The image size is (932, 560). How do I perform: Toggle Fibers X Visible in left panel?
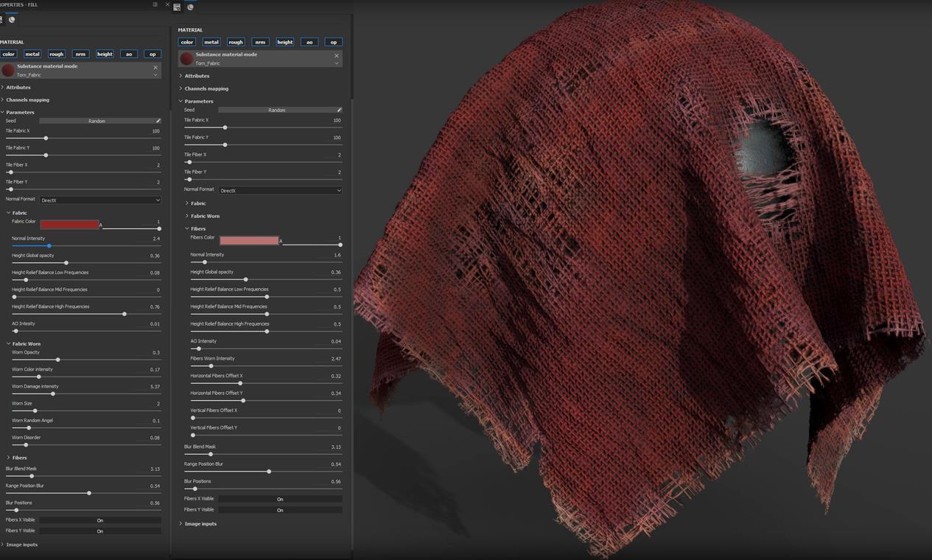[100, 520]
